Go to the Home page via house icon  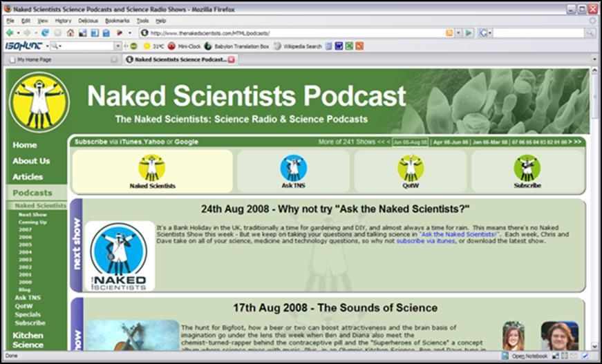pyautogui.click(x=70, y=33)
